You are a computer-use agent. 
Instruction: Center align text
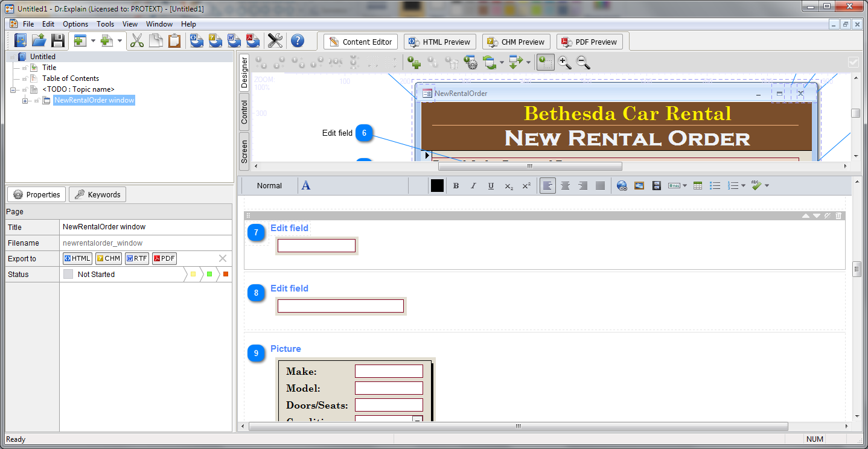tap(565, 186)
